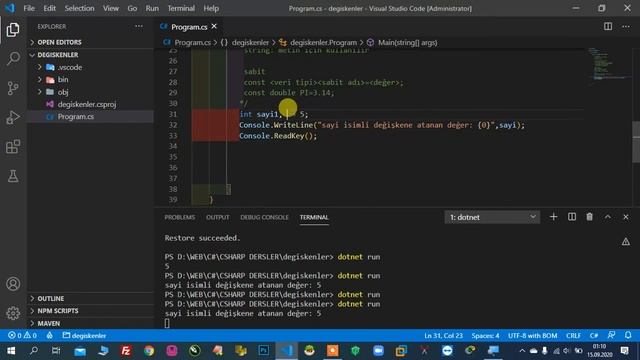Click the degiskenler project status item
The width and height of the screenshot is (640, 360).
point(84,336)
